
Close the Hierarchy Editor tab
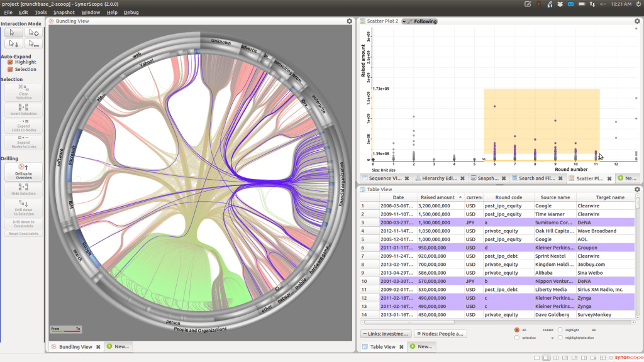pyautogui.click(x=462, y=178)
